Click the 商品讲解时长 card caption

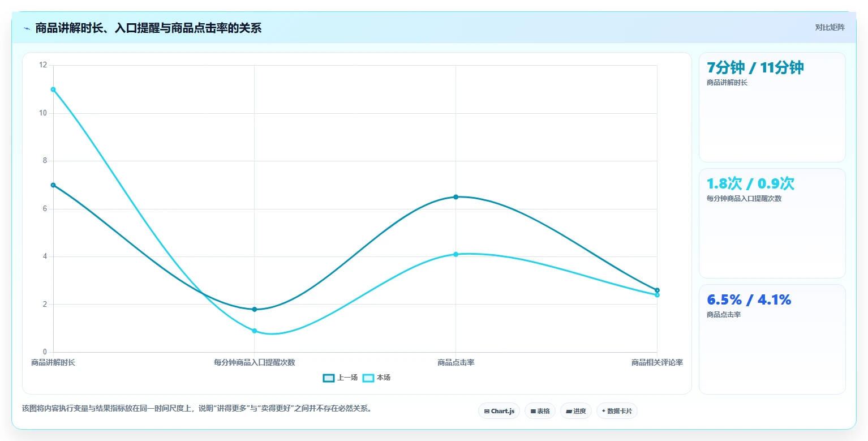pos(727,83)
